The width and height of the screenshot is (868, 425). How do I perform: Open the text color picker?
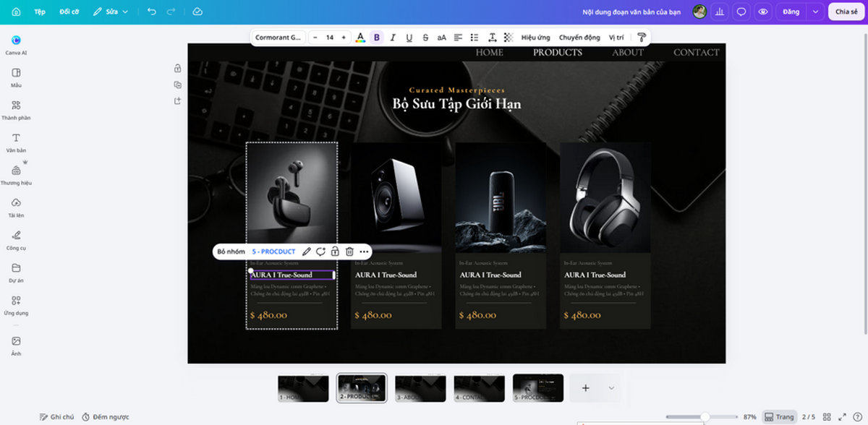point(360,38)
